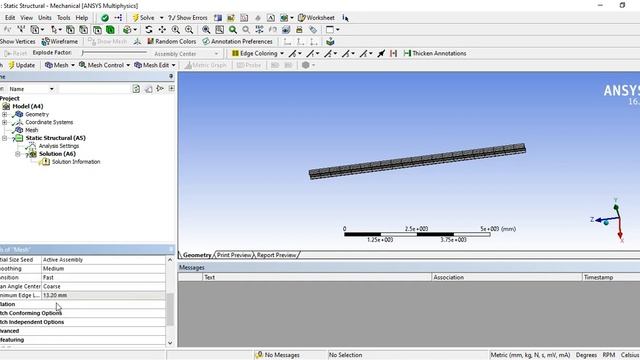640x360 pixels.
Task: Click the triad Y axis arrow
Action: [x=616, y=207]
